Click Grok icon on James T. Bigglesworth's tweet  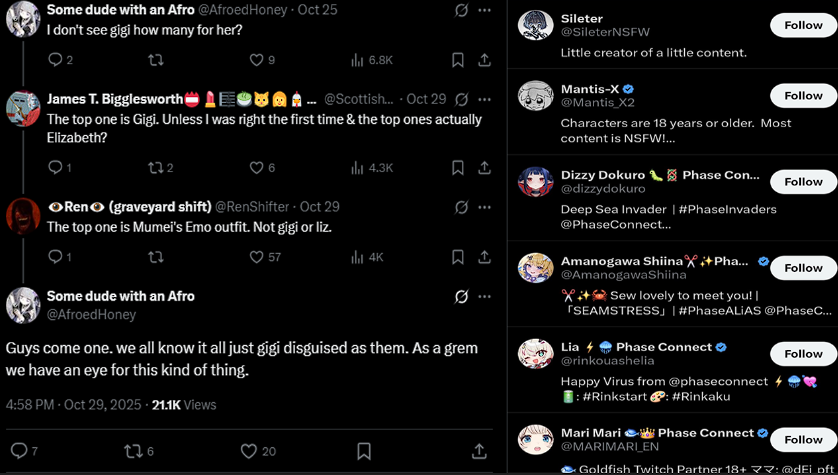click(461, 100)
